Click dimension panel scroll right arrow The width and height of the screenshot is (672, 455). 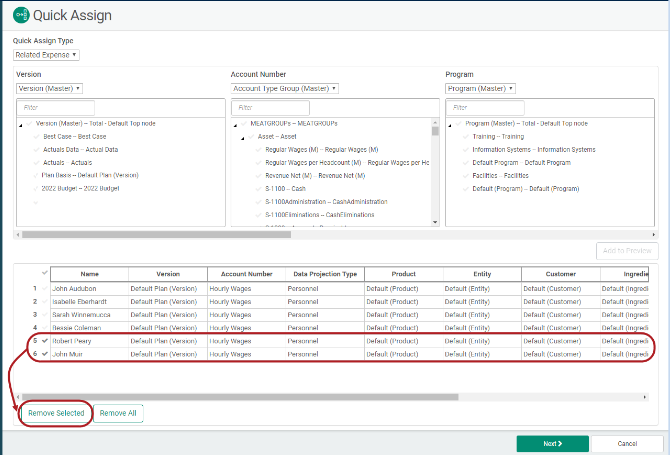654,234
